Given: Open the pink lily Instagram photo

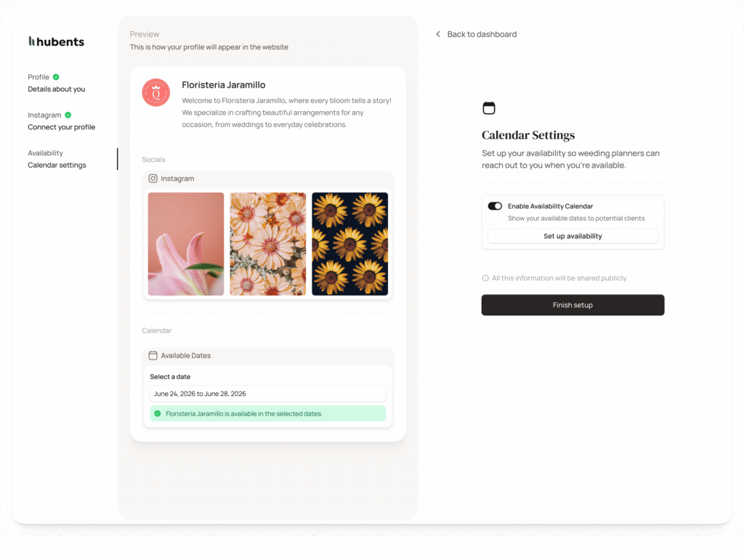Looking at the screenshot, I should [x=186, y=244].
